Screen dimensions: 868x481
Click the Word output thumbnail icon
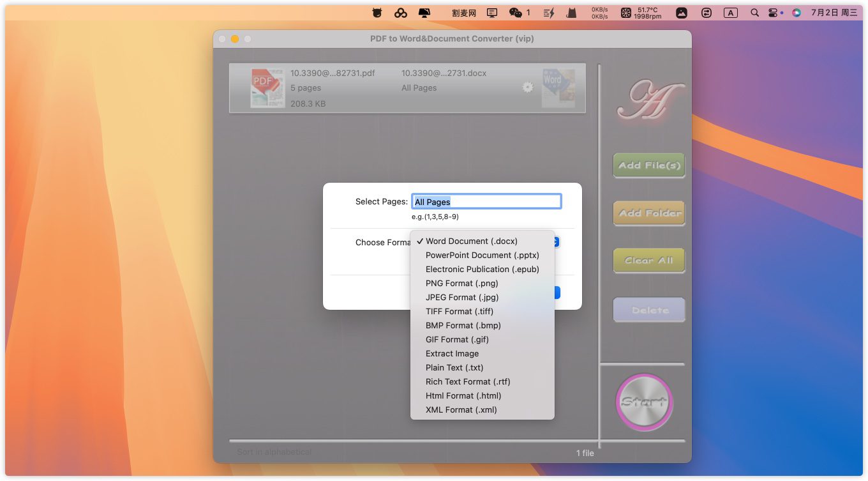pyautogui.click(x=558, y=88)
